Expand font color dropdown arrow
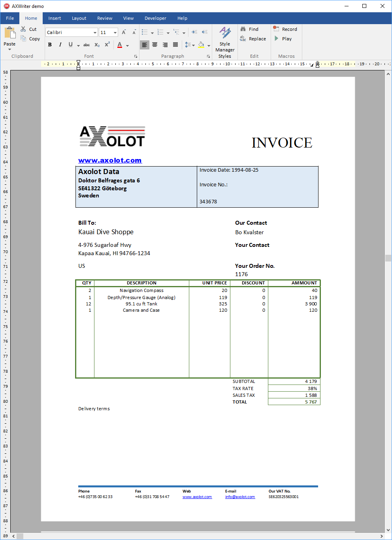The image size is (392, 540). 127,45
